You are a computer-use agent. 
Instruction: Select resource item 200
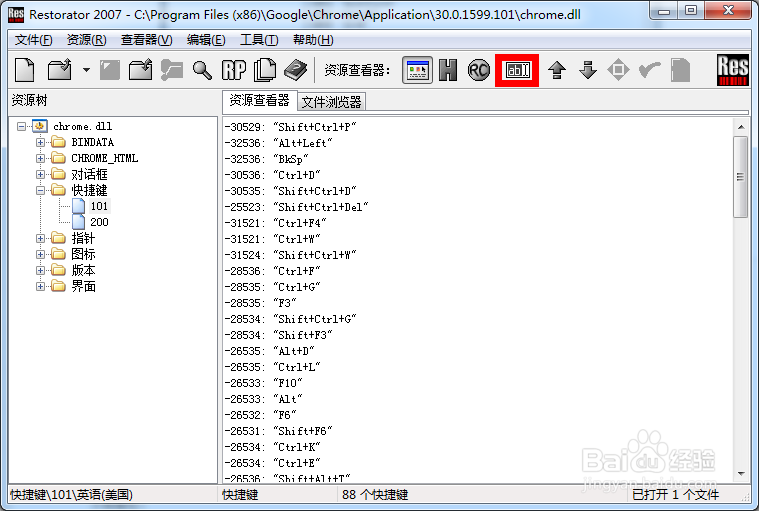click(99, 222)
